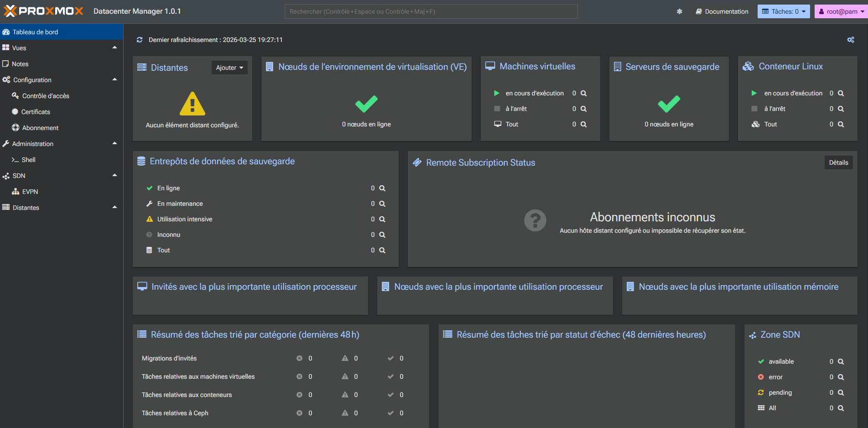Open the root@pam user menu
Viewport: 868px width, 428px height.
click(x=841, y=11)
